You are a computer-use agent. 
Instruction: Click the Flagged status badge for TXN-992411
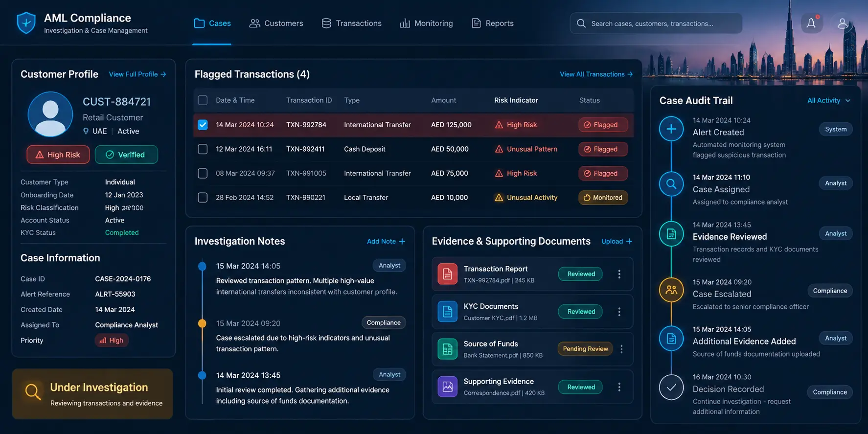[603, 149]
